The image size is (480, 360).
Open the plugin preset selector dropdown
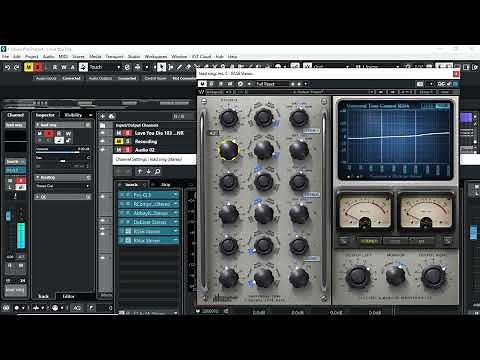click(x=272, y=84)
